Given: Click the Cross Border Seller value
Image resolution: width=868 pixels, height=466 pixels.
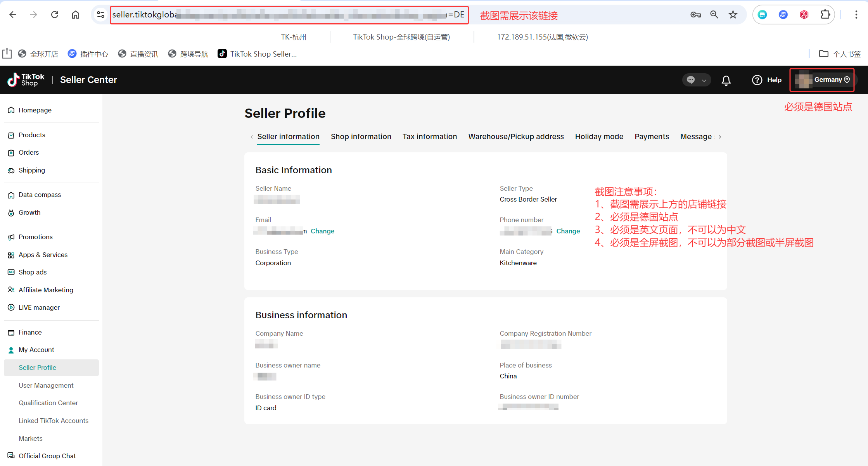Looking at the screenshot, I should 528,199.
